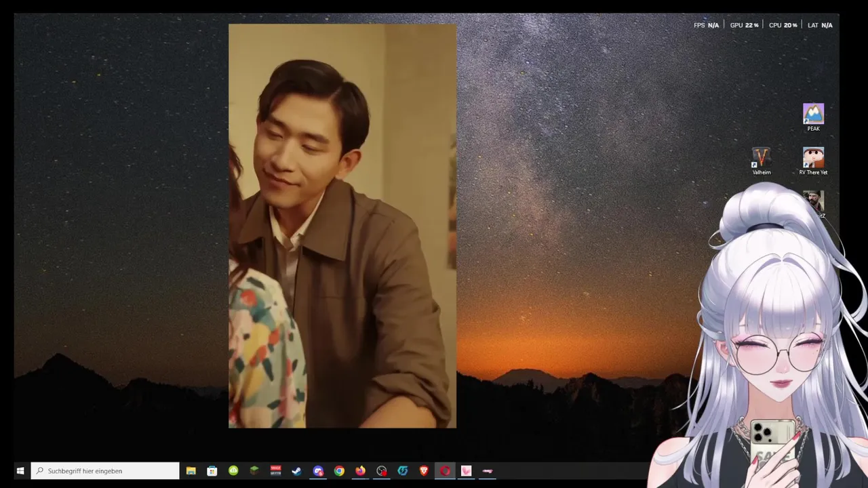
Task: Open File Explorer from the taskbar
Action: click(x=191, y=471)
